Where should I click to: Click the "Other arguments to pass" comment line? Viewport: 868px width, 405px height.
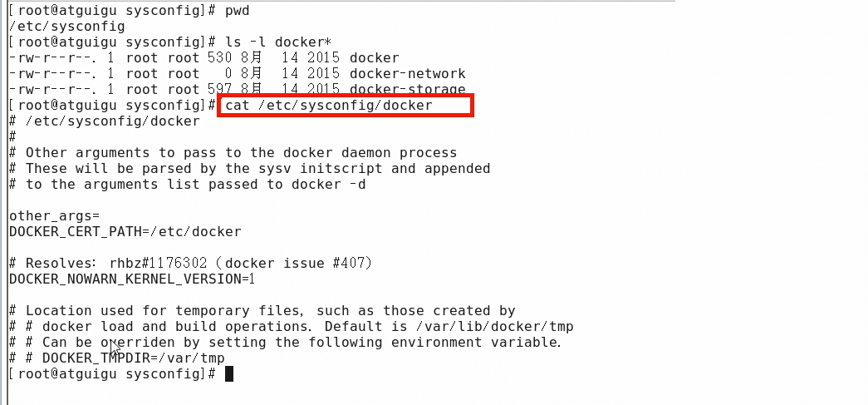[x=233, y=153]
